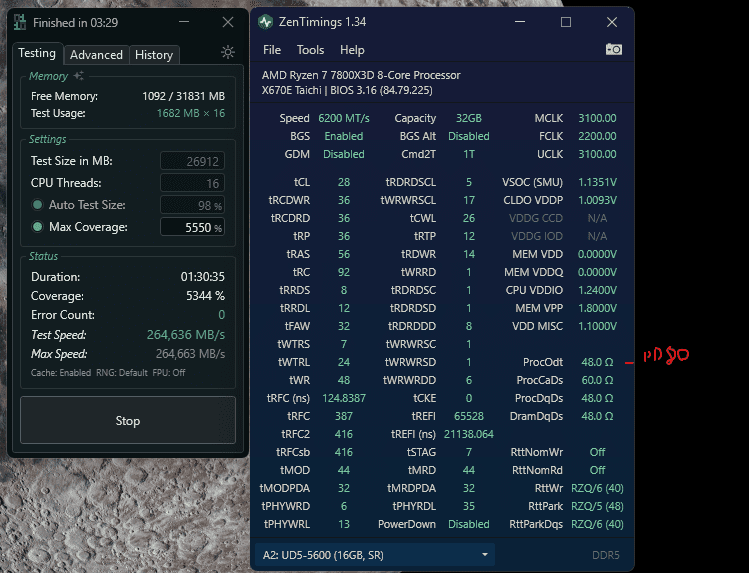
Task: Click the Capacity value 32GB
Action: click(469, 118)
